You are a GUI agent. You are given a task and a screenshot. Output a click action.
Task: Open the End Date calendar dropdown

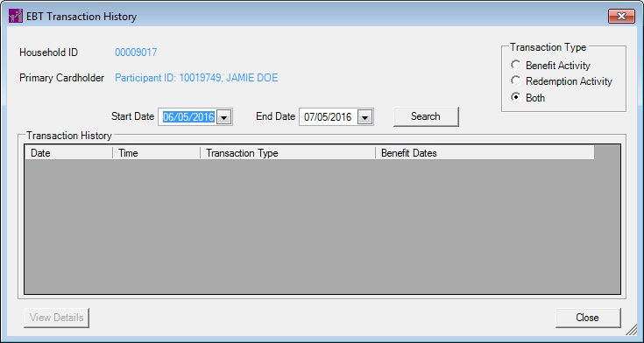coord(364,117)
